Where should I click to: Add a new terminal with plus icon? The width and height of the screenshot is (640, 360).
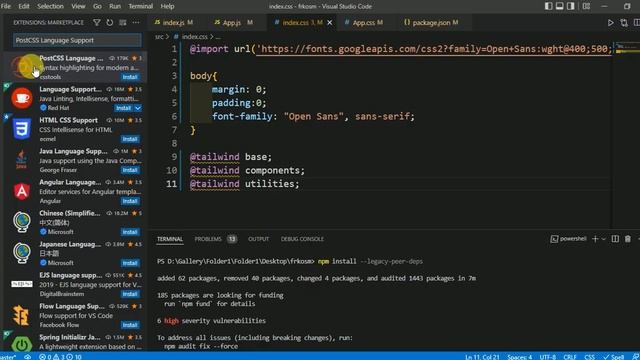click(x=595, y=239)
